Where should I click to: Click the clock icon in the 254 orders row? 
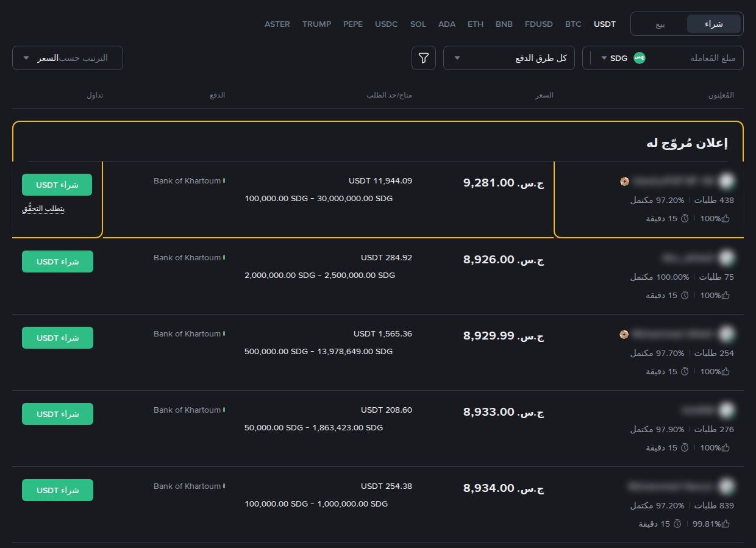tap(685, 371)
